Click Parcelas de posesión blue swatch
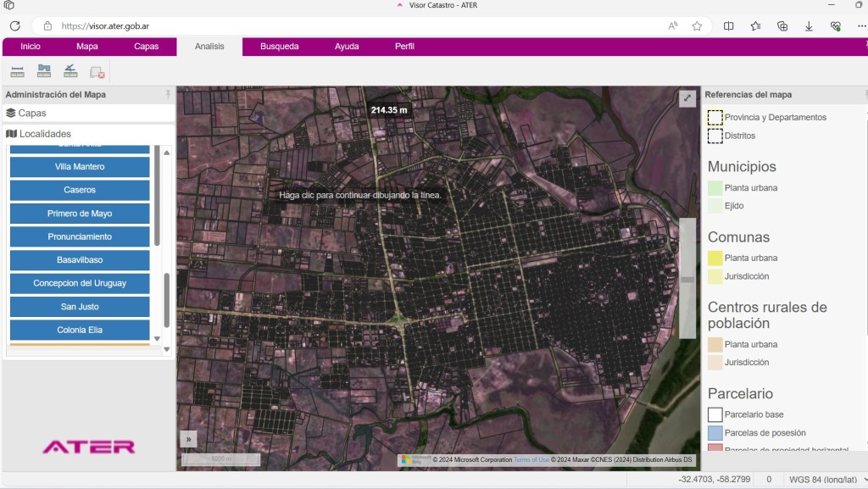 tap(715, 432)
